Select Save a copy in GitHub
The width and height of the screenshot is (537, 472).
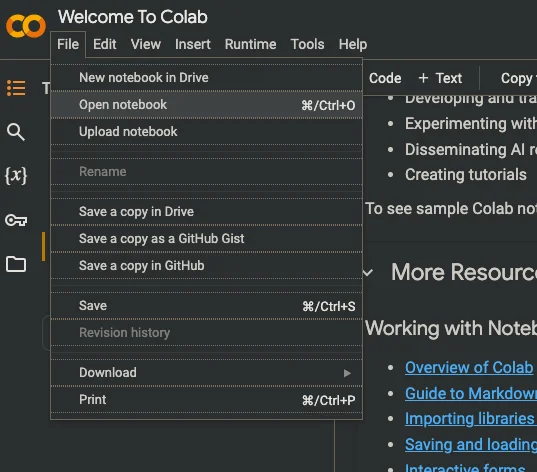[207, 265]
